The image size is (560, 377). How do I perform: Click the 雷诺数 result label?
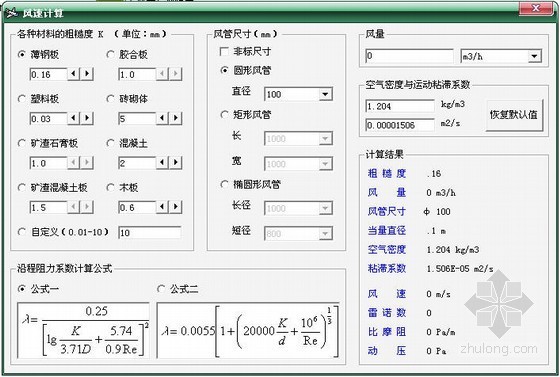point(387,313)
